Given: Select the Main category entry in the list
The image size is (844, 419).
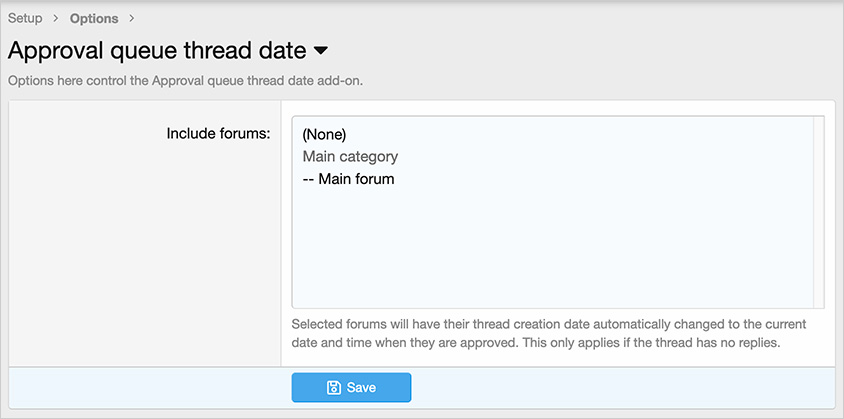Looking at the screenshot, I should click(350, 157).
